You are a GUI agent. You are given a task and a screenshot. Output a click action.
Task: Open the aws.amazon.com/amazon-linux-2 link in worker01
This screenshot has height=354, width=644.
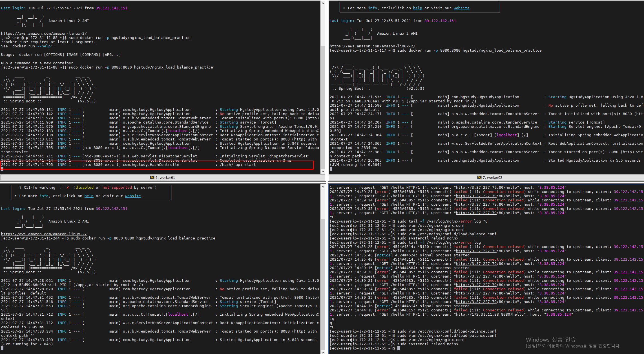[44, 33]
